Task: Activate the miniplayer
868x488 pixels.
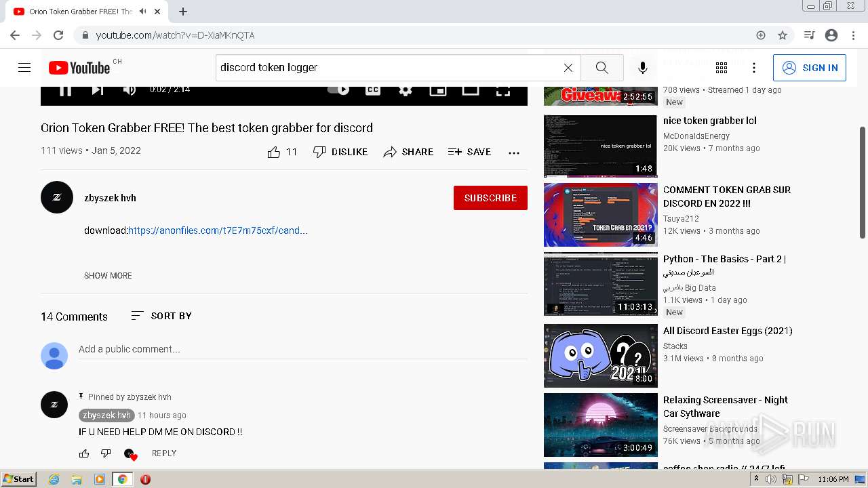Action: [438, 89]
